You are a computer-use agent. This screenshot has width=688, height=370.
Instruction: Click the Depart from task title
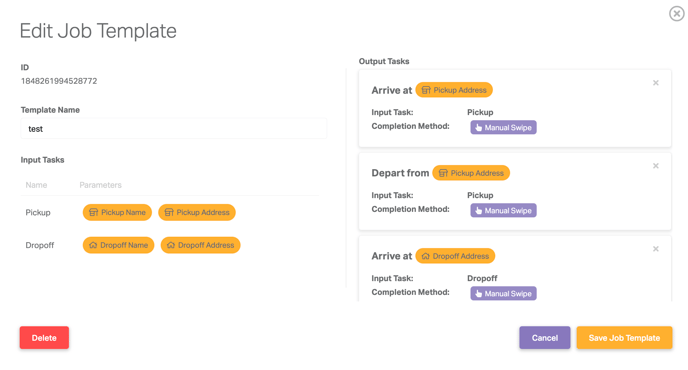point(400,173)
